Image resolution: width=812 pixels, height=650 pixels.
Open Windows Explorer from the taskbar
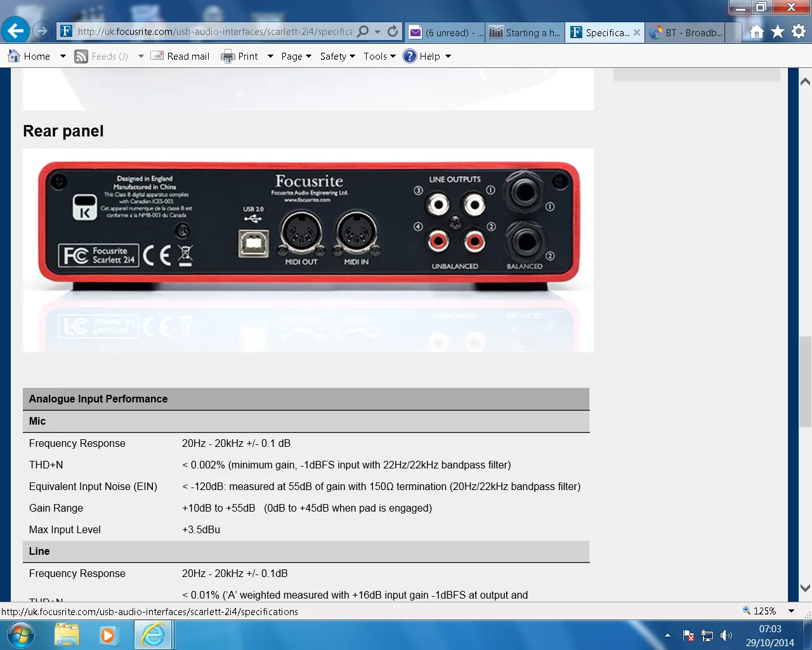pyautogui.click(x=67, y=635)
